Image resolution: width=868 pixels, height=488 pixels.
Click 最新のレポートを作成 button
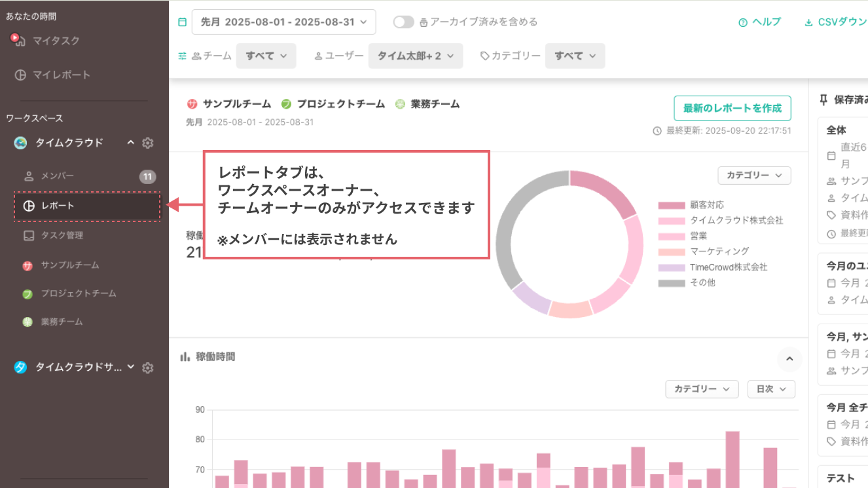tap(732, 109)
